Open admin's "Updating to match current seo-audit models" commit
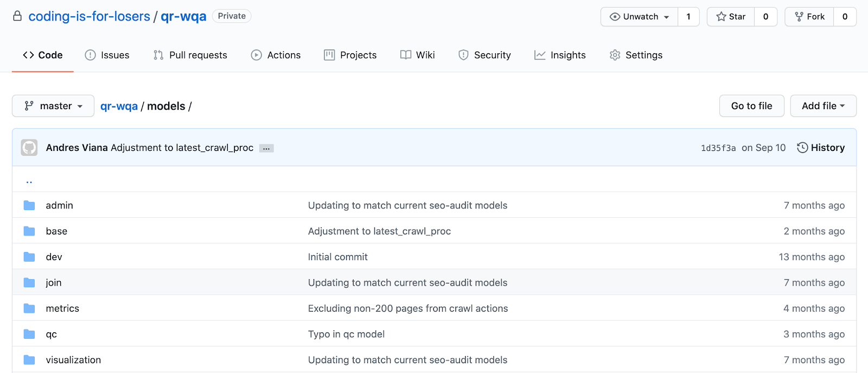Screen dimensions: 868x373 tap(407, 205)
